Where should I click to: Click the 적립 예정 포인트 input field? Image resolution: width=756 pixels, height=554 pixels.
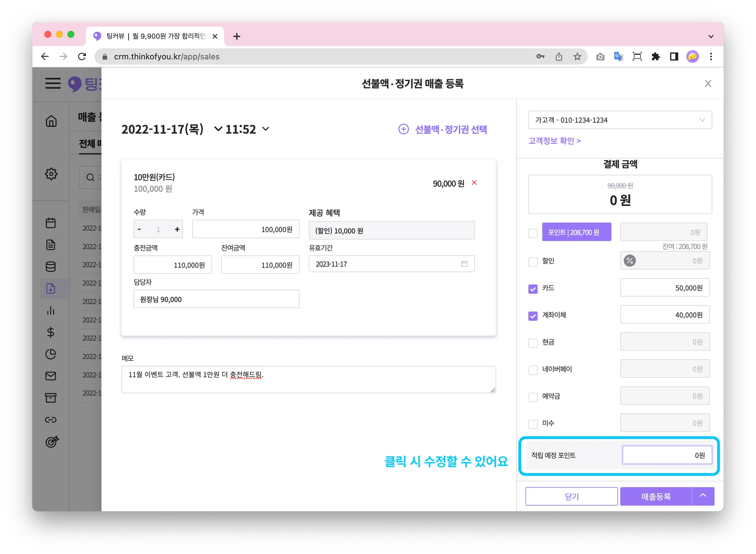point(667,455)
